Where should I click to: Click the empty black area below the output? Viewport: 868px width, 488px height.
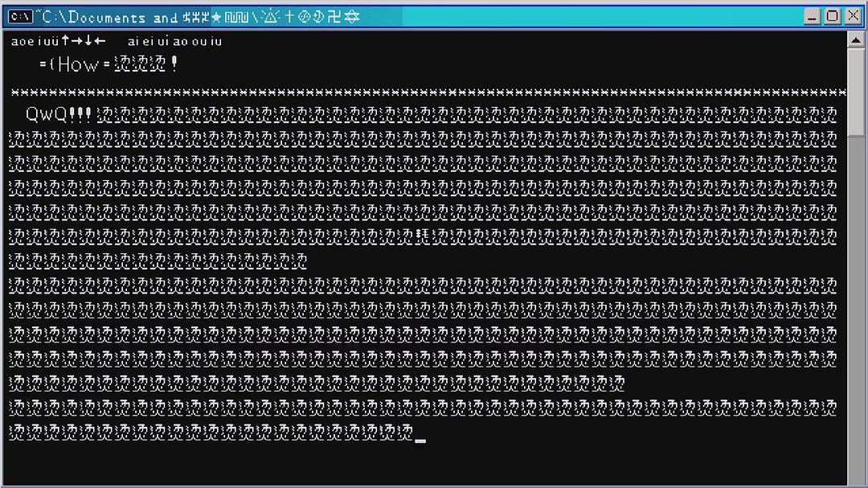[426, 466]
